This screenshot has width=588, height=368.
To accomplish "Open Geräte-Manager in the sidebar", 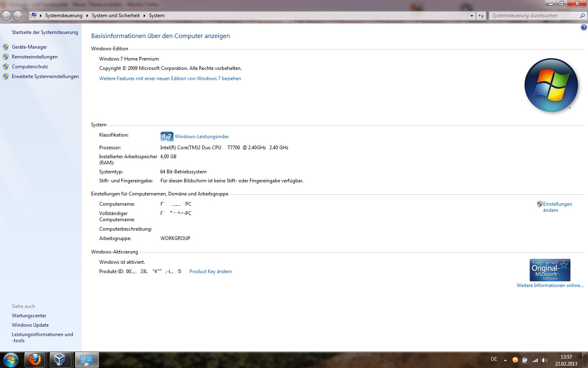I will coord(29,47).
